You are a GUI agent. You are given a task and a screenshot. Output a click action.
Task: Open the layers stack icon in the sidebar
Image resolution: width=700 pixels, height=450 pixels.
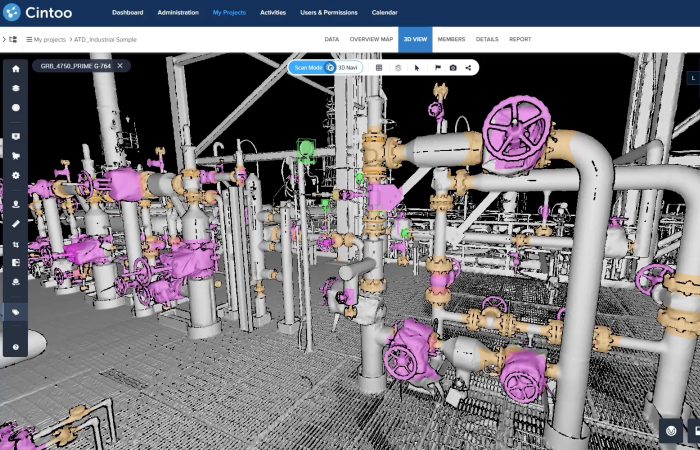[15, 88]
